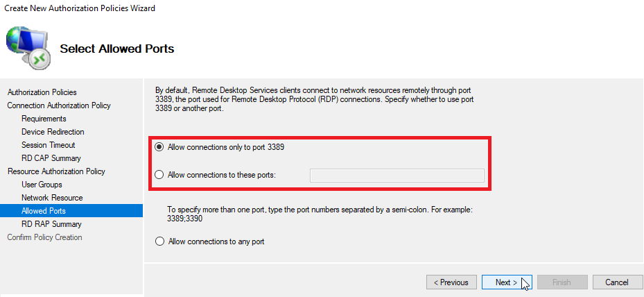Open the Connection Authorization Policy step
This screenshot has width=644, height=297.
(59, 105)
